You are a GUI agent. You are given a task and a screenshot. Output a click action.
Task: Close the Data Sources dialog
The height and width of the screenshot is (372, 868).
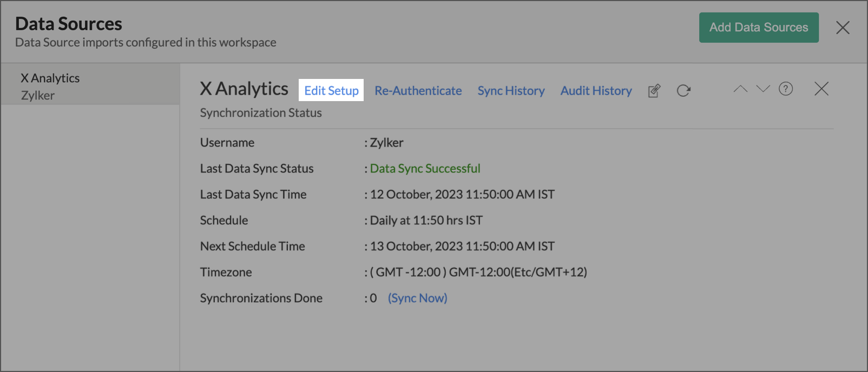843,28
